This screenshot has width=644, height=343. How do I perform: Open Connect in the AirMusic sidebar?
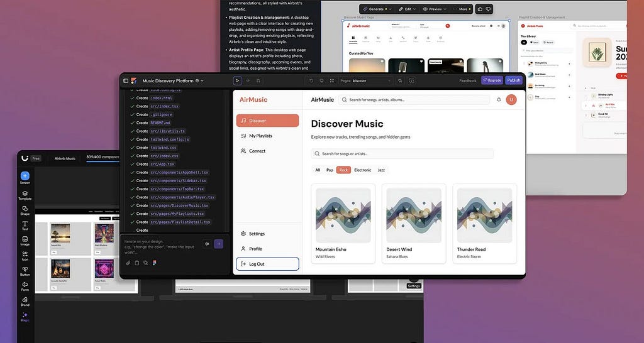coord(257,151)
